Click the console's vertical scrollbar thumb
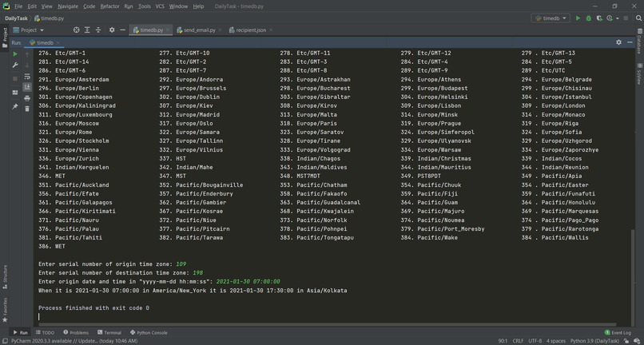Viewport: 644px width, 345px height. click(x=634, y=278)
